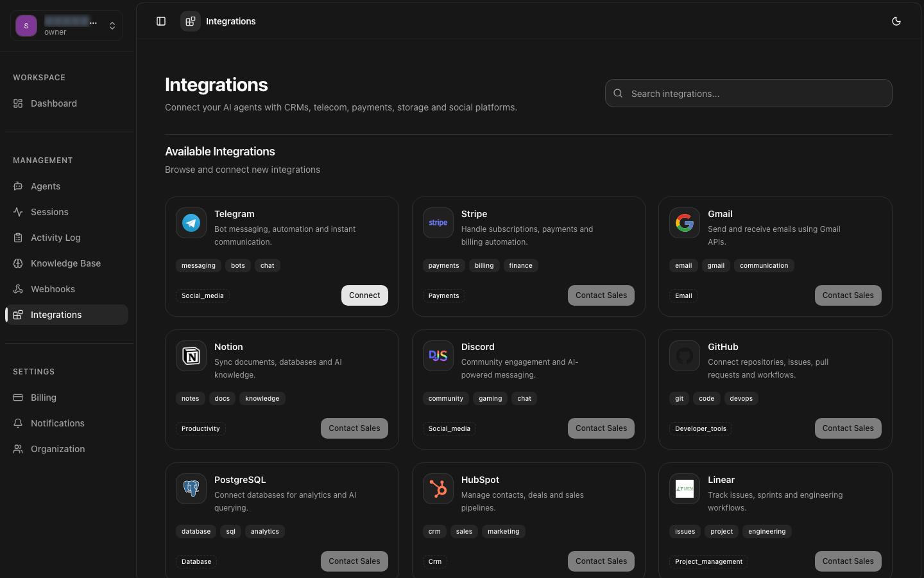Contact Sales for HubSpot

(x=601, y=561)
